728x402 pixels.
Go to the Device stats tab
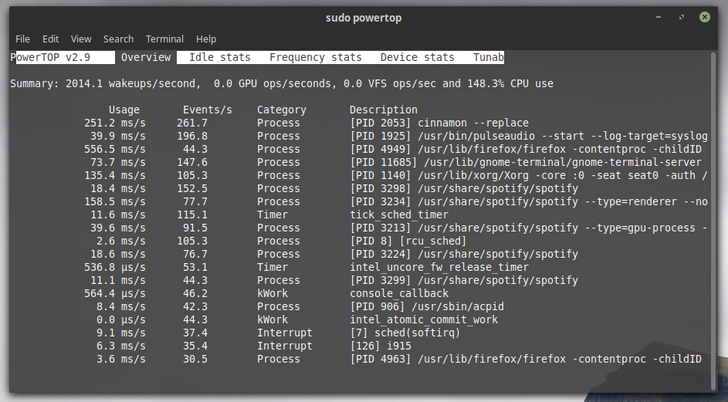click(417, 58)
